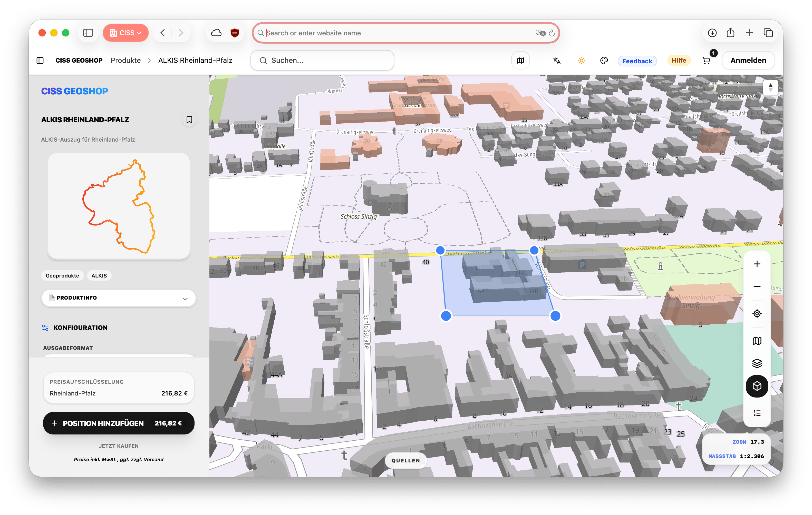Open the CISS tab group dropdown
This screenshot has width=812, height=515.
click(126, 33)
